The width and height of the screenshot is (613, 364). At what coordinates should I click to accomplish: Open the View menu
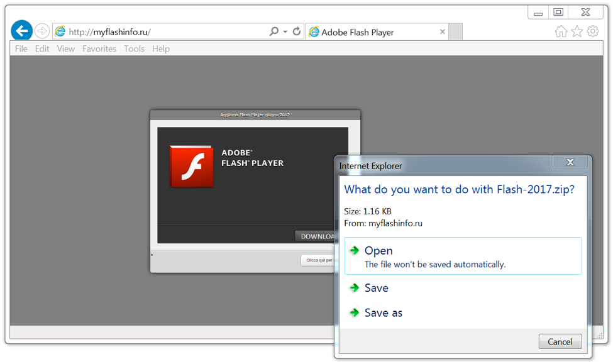click(x=65, y=49)
